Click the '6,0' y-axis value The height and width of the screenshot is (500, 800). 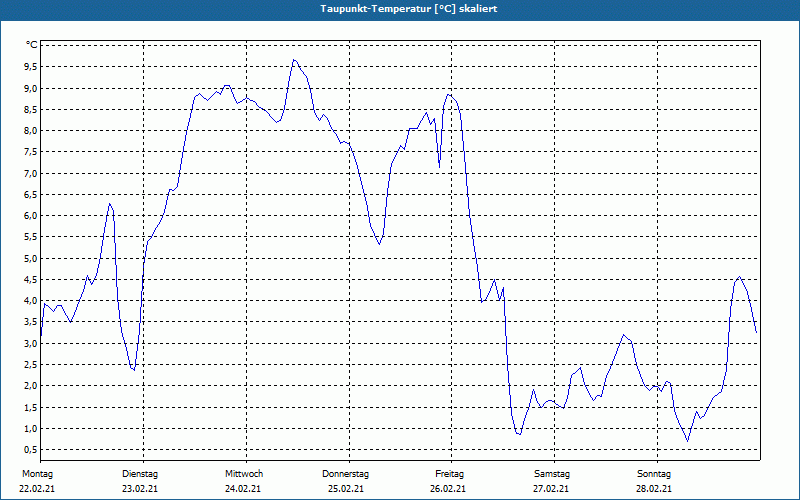pyautogui.click(x=31, y=215)
